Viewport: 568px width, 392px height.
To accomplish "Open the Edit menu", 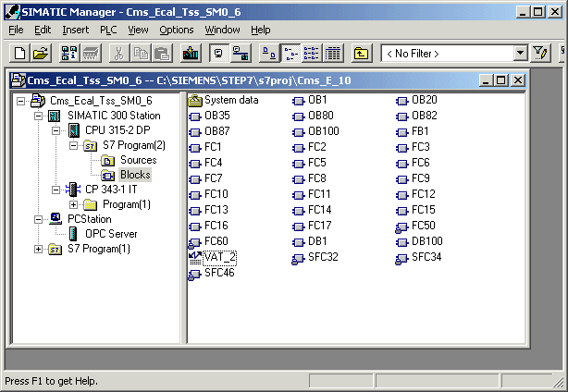I will click(43, 30).
